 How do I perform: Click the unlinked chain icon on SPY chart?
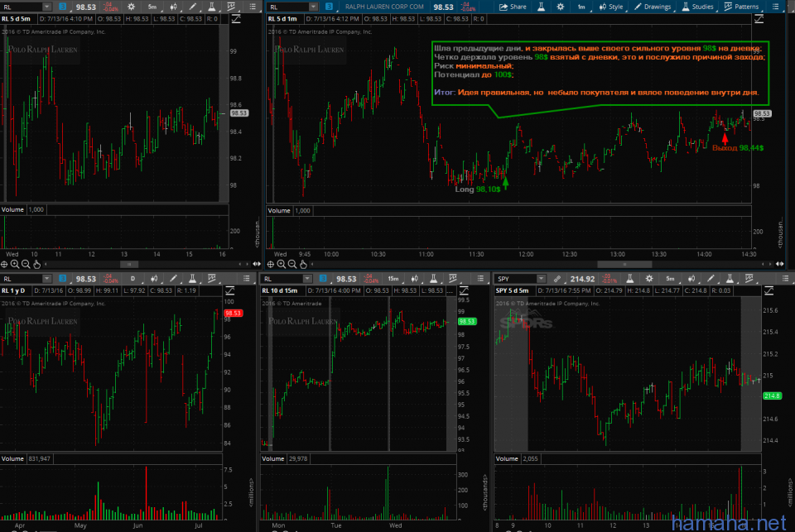[557, 279]
